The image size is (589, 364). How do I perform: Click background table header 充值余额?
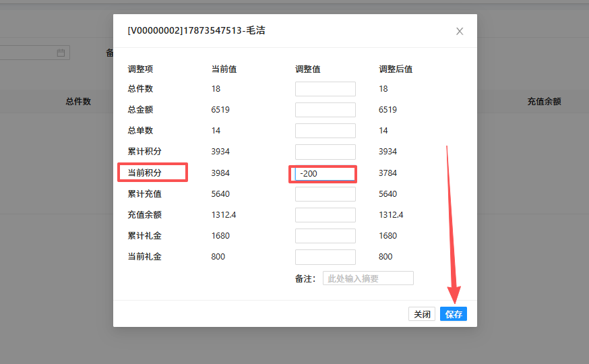click(544, 101)
